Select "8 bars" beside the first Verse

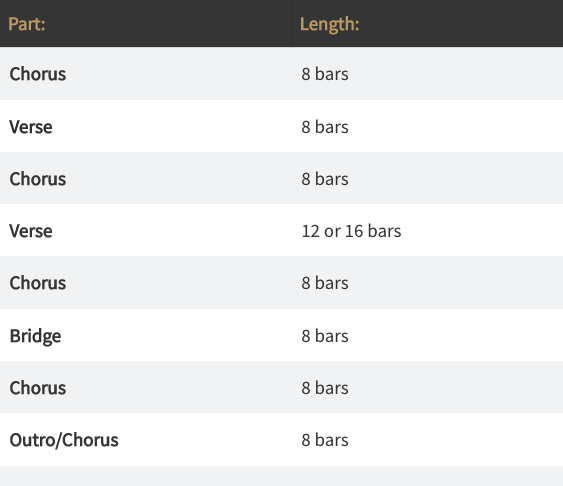click(x=325, y=127)
